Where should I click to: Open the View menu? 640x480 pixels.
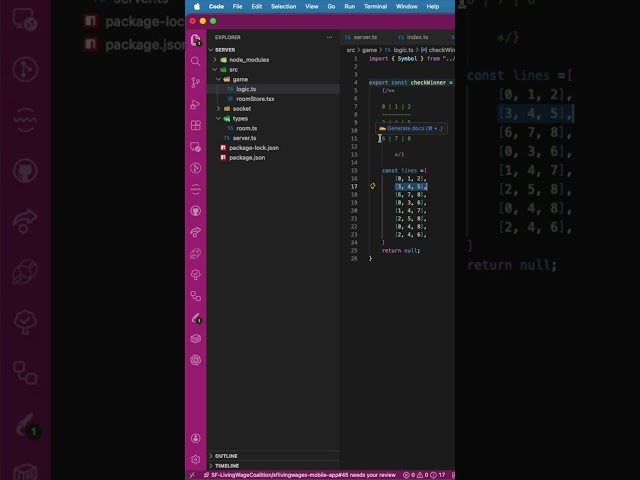click(312, 7)
